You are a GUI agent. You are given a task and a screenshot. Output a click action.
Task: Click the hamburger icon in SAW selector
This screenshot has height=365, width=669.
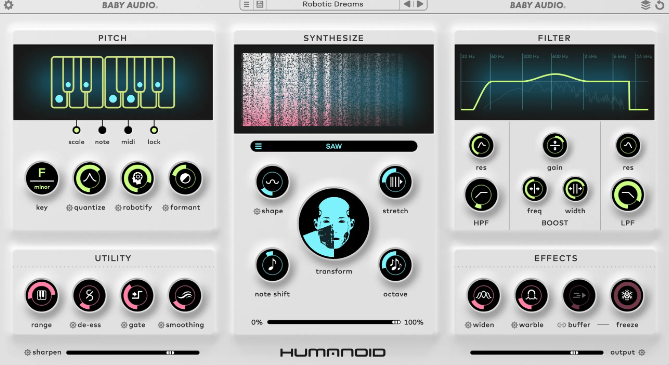(x=258, y=146)
